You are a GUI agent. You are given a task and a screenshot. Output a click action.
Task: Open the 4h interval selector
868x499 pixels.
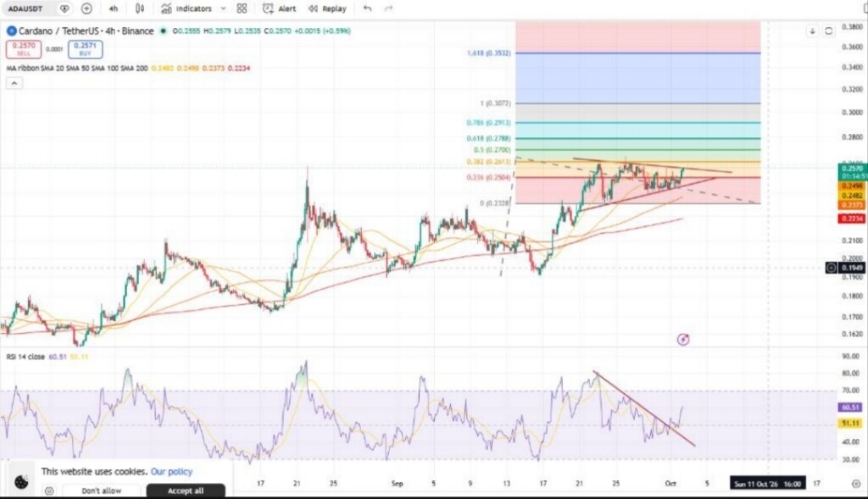(114, 8)
